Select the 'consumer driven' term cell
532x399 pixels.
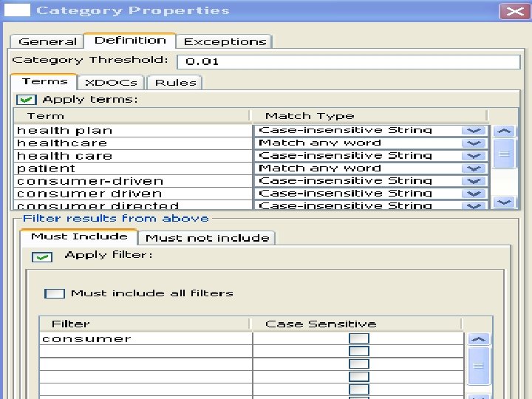pos(133,194)
